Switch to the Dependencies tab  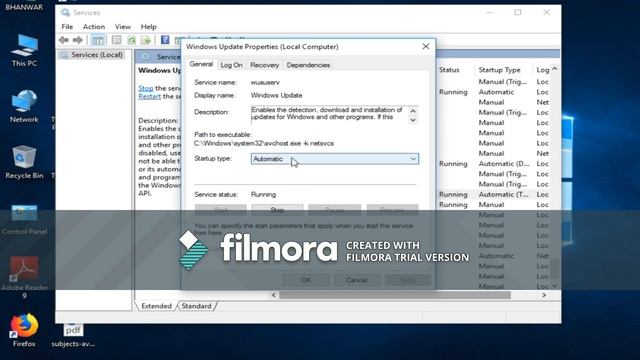[x=308, y=65]
